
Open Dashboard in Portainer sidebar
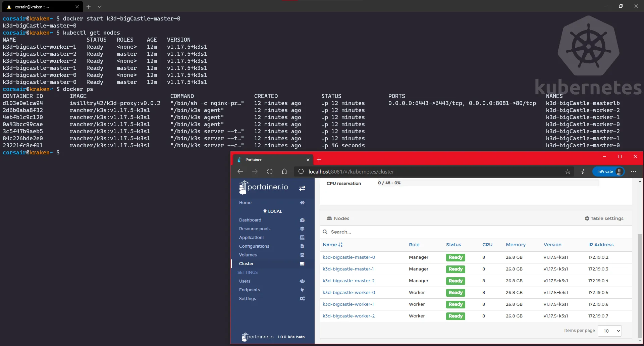[x=250, y=220]
